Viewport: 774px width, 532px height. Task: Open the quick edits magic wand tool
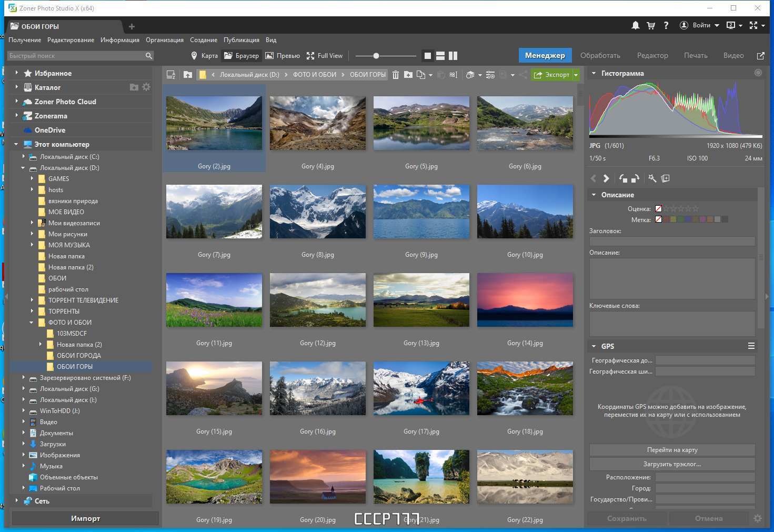652,178
